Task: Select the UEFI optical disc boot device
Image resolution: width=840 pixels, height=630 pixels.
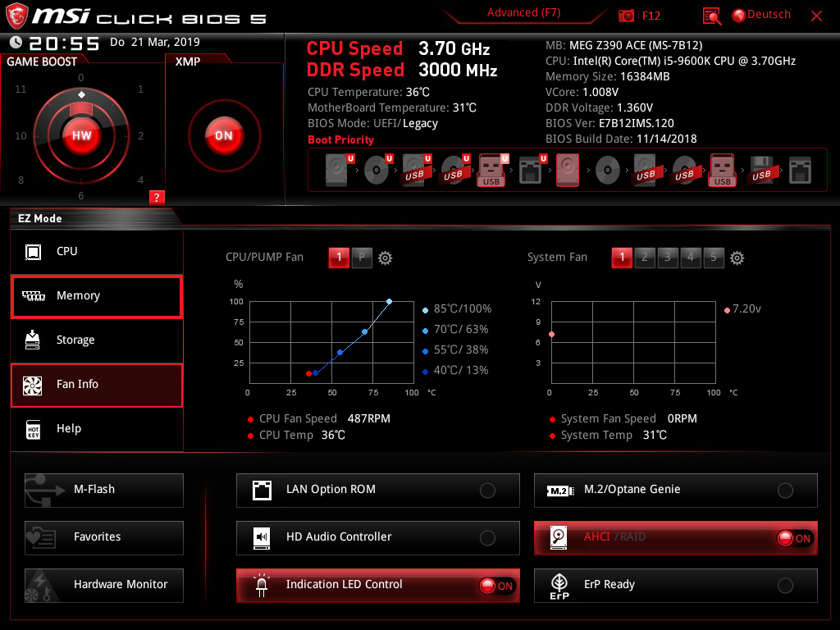Action: (377, 171)
